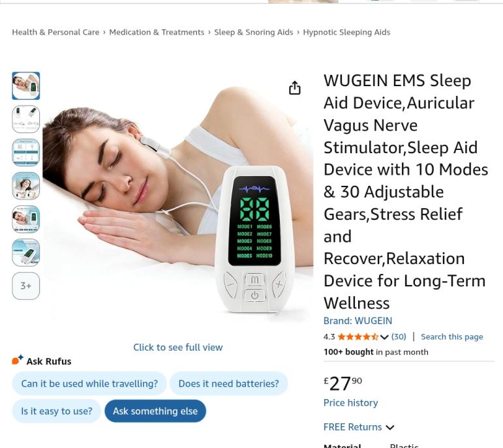
Task: Click the star rating icons
Action: tap(358, 336)
